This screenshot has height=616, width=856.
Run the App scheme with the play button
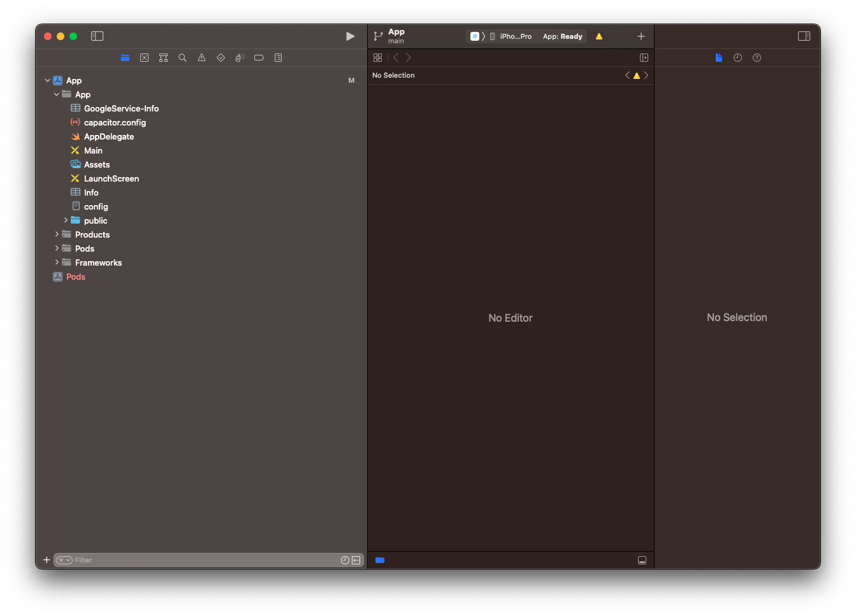pyautogui.click(x=350, y=36)
